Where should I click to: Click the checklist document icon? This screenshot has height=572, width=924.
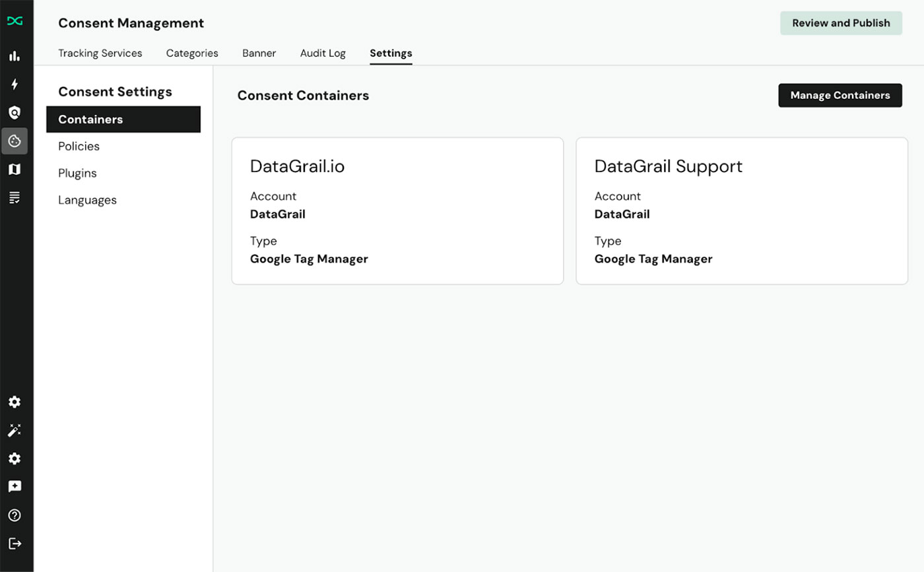point(15,197)
